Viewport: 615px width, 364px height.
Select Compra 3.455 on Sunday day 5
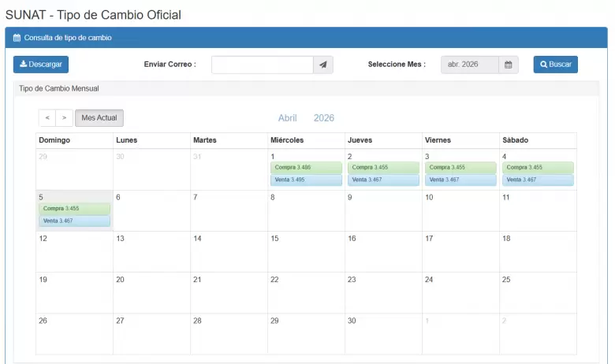coord(74,209)
